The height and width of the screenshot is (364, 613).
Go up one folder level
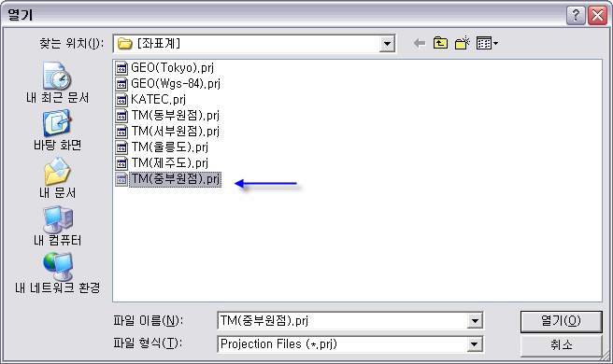coord(440,43)
